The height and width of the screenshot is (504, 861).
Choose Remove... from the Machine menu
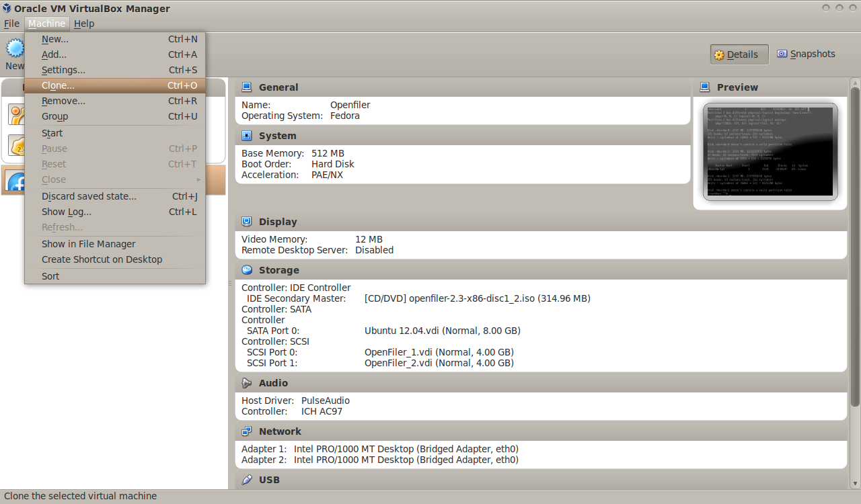pos(115,101)
